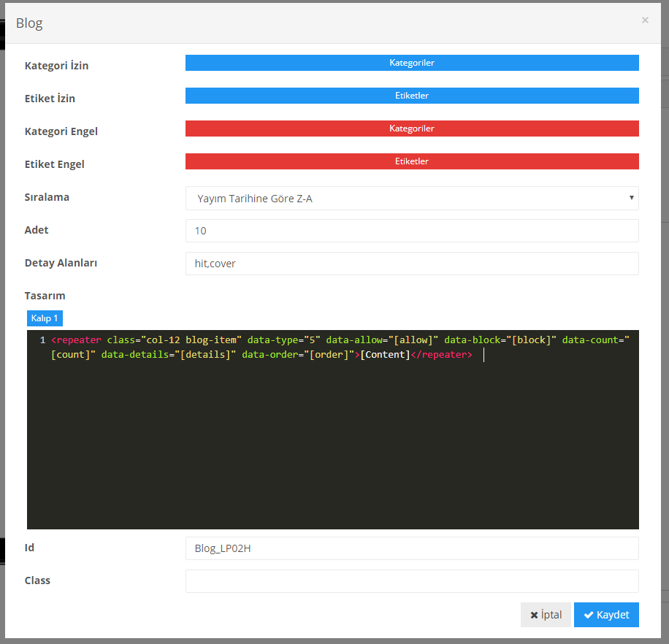Image resolution: width=669 pixels, height=644 pixels.
Task: Open blue Etiketler button for Etiket İzin
Action: (x=412, y=96)
